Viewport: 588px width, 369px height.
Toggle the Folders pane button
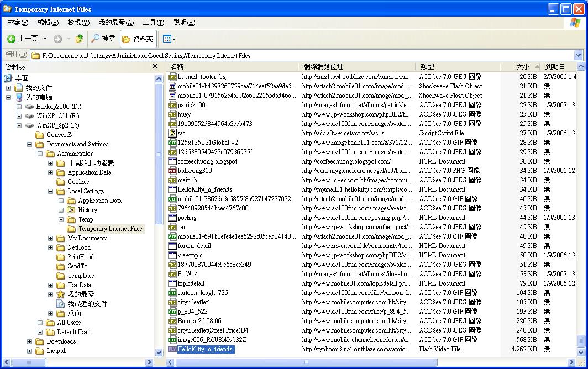pyautogui.click(x=138, y=39)
